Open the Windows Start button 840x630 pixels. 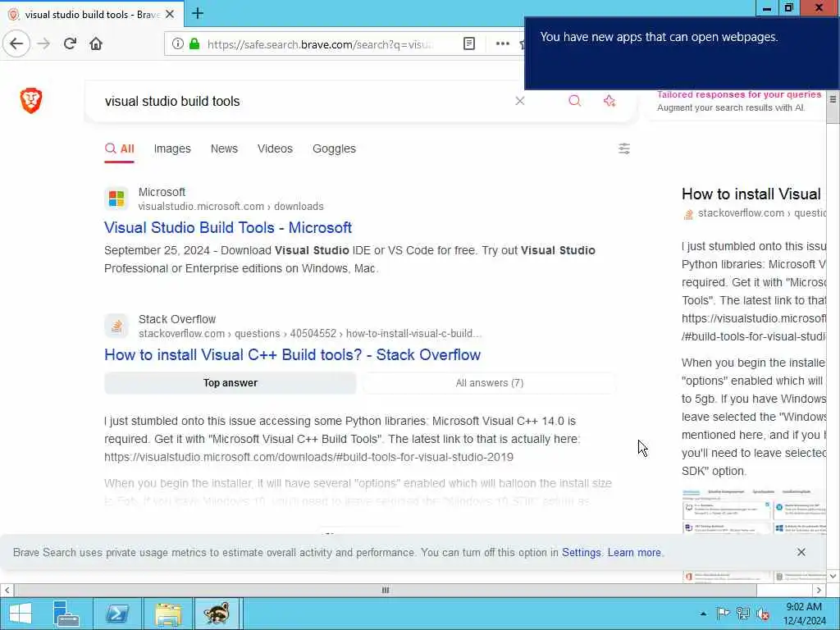tap(21, 614)
